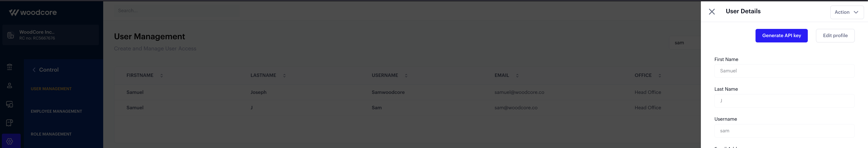868x148 pixels.
Task: Open the reports sidebar icon
Action: [10, 123]
